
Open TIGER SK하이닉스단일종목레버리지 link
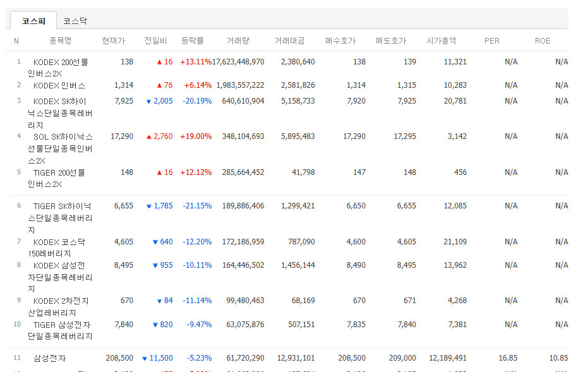[60, 218]
